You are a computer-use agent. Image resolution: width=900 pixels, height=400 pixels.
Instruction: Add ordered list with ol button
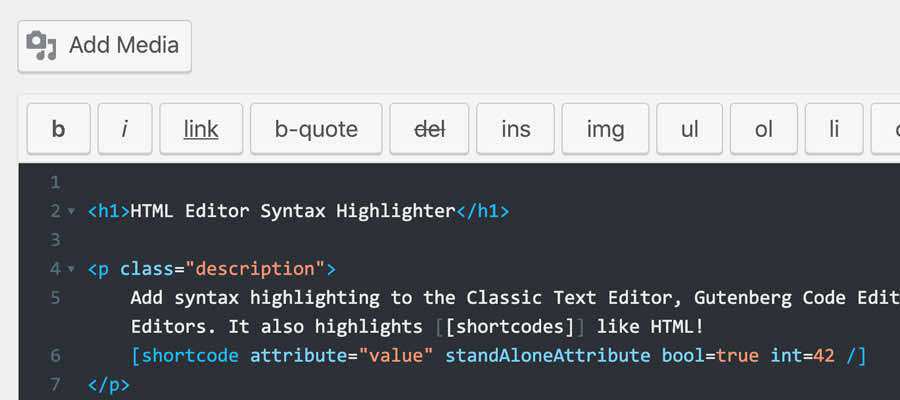pyautogui.click(x=763, y=129)
